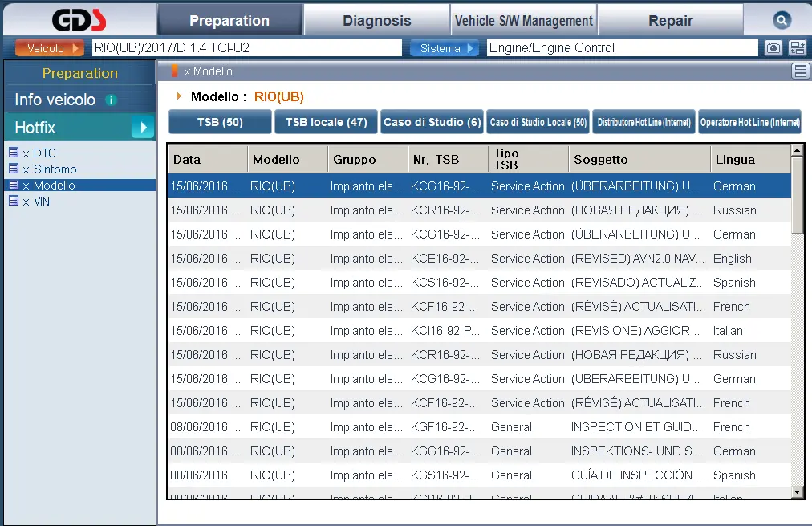Open the Veicolo selector button

(49, 48)
